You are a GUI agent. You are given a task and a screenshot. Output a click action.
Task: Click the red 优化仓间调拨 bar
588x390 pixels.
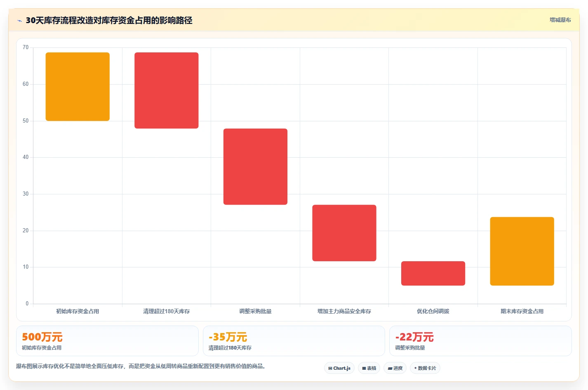click(433, 273)
